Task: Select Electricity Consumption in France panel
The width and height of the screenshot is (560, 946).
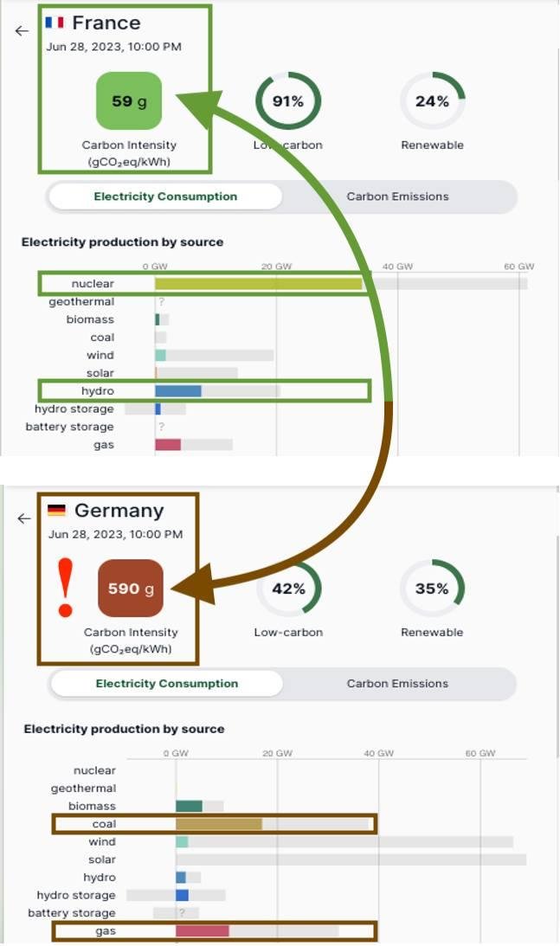Action: pyautogui.click(x=165, y=196)
